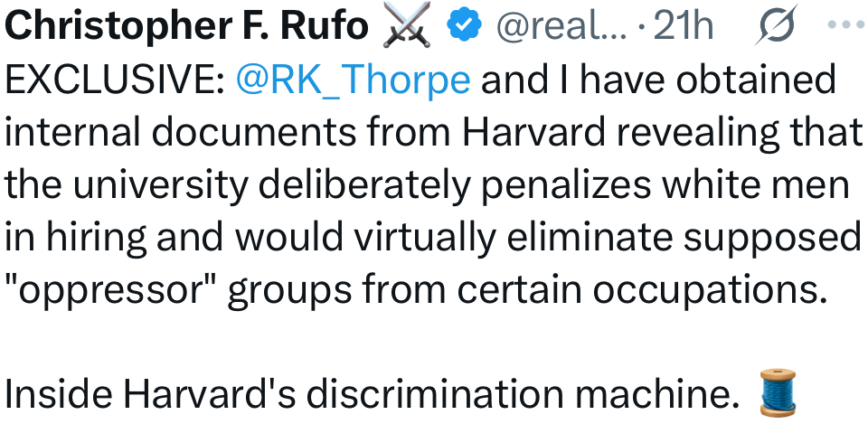Image resolution: width=868 pixels, height=424 pixels.
Task: Click the words "Harvard revealing that"
Action: click(x=663, y=133)
